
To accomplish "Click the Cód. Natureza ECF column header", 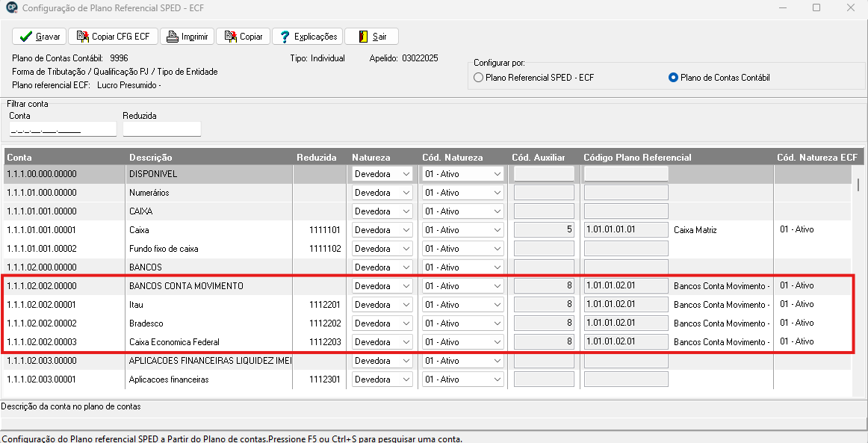I will point(817,158).
